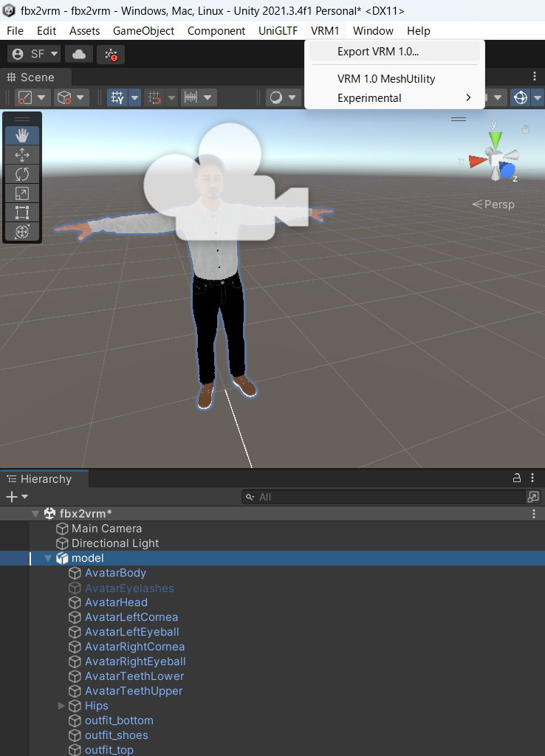Open the Hierarchy panel three-dot menu

(x=532, y=478)
